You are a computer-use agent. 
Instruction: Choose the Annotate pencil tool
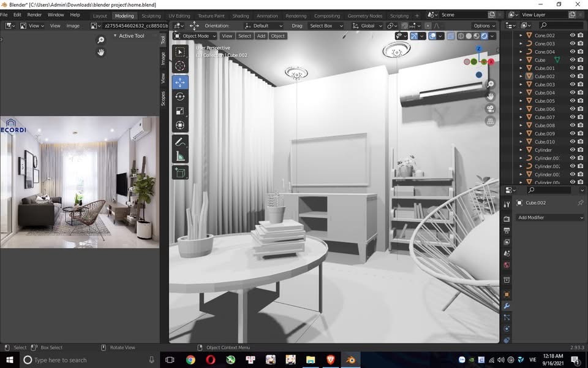pyautogui.click(x=180, y=142)
